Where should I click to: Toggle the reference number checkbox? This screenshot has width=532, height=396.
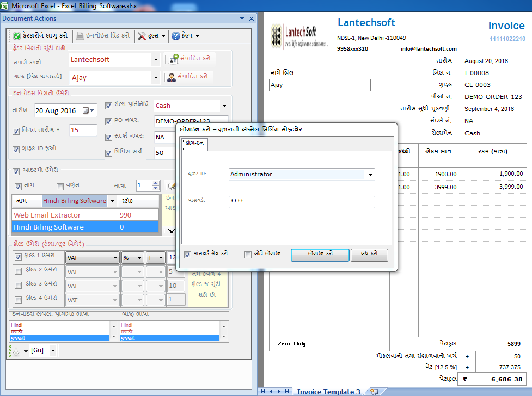(x=108, y=137)
